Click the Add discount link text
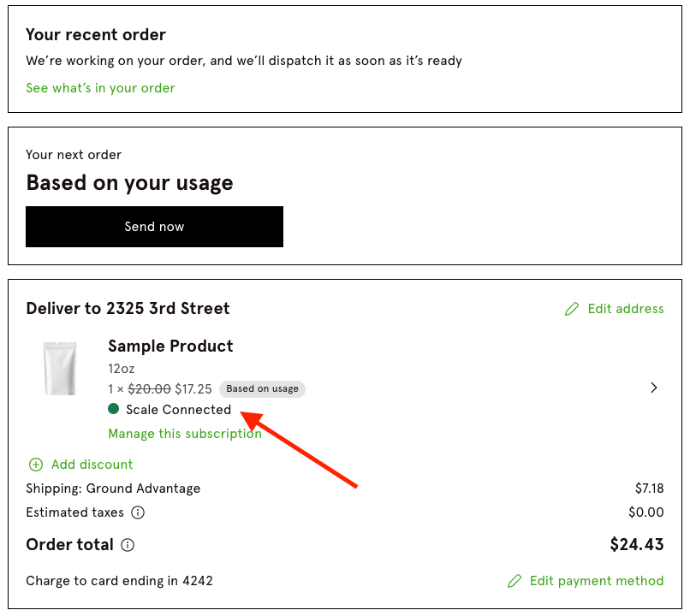Image resolution: width=690 pixels, height=616 pixels. pos(92,465)
